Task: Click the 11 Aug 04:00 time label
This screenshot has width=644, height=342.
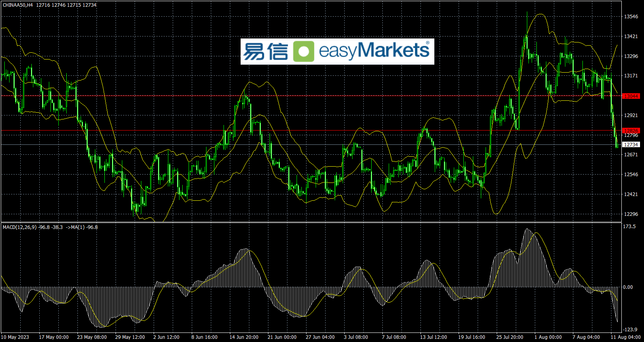Action: coord(626,337)
